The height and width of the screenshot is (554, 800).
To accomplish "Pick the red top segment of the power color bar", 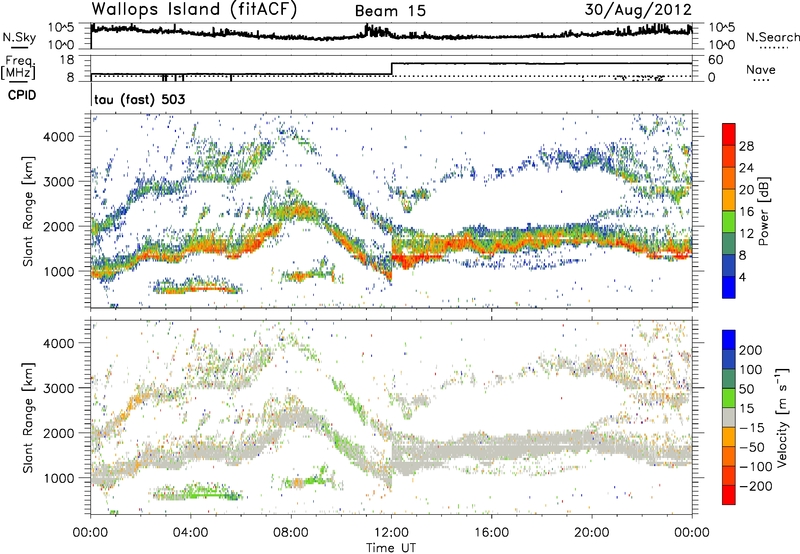I will point(729,134).
